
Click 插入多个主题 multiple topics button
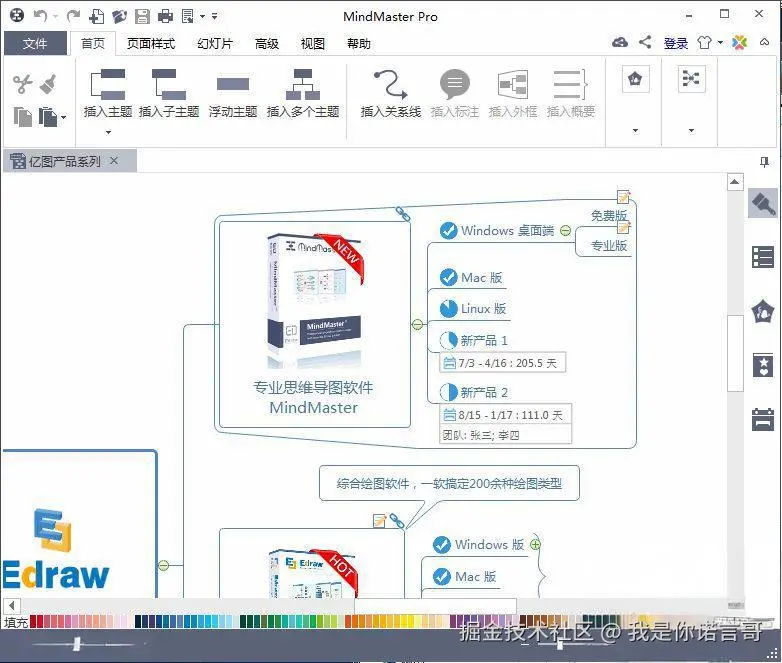point(303,93)
